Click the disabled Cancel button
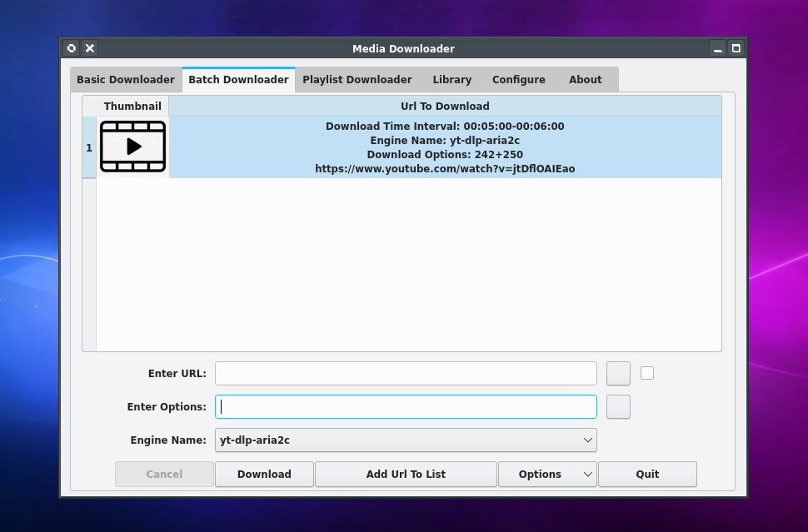Screen dimensions: 808x532 pyautogui.click(x=164, y=474)
